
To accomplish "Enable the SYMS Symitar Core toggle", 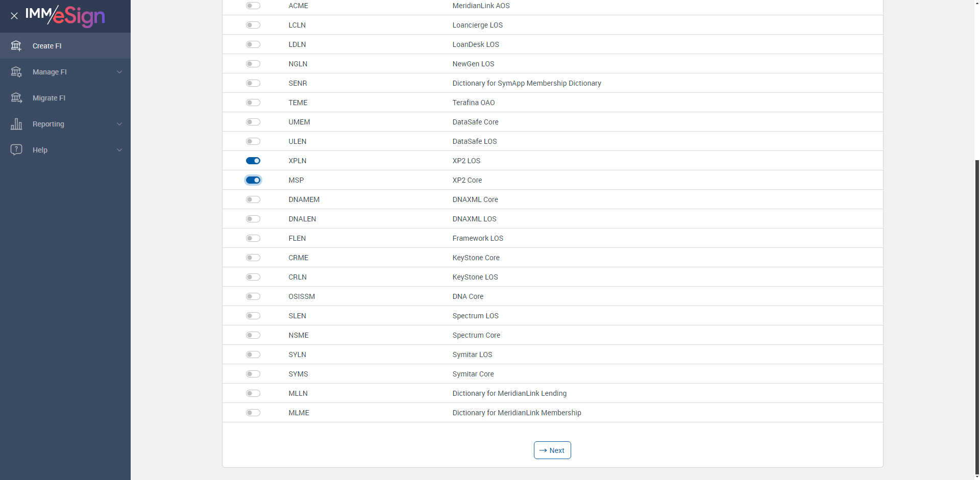I will pos(253,374).
